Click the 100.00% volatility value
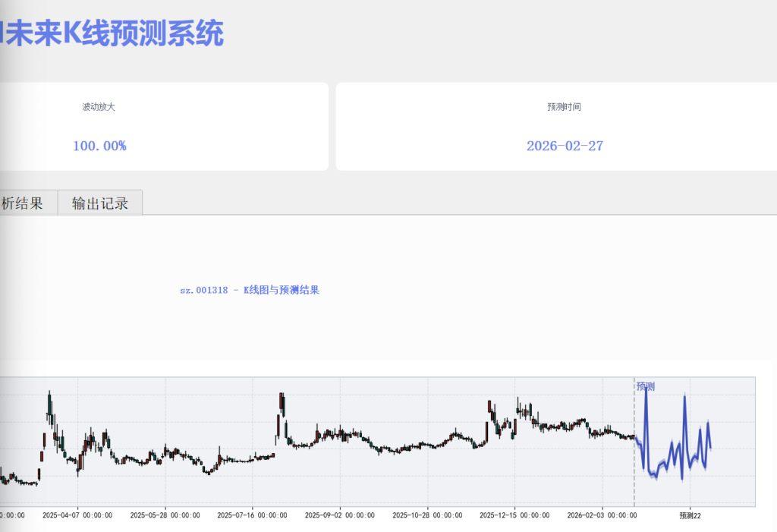777x532 pixels. point(99,146)
